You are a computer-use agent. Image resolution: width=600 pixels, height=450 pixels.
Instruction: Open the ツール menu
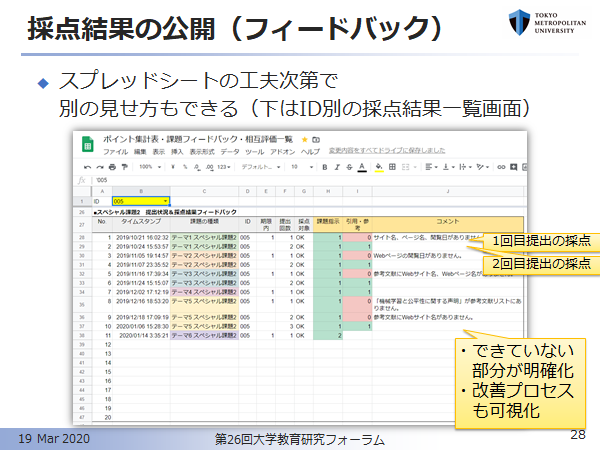254,152
